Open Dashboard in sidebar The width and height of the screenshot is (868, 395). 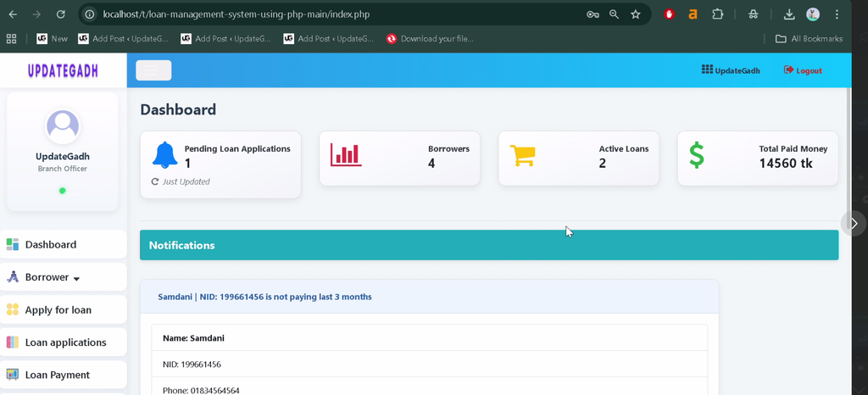tap(63, 244)
